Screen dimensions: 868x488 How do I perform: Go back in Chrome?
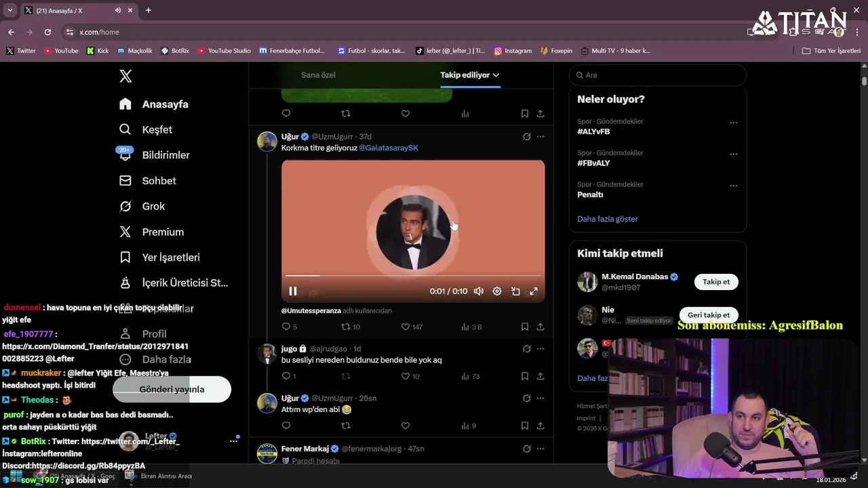point(11,32)
